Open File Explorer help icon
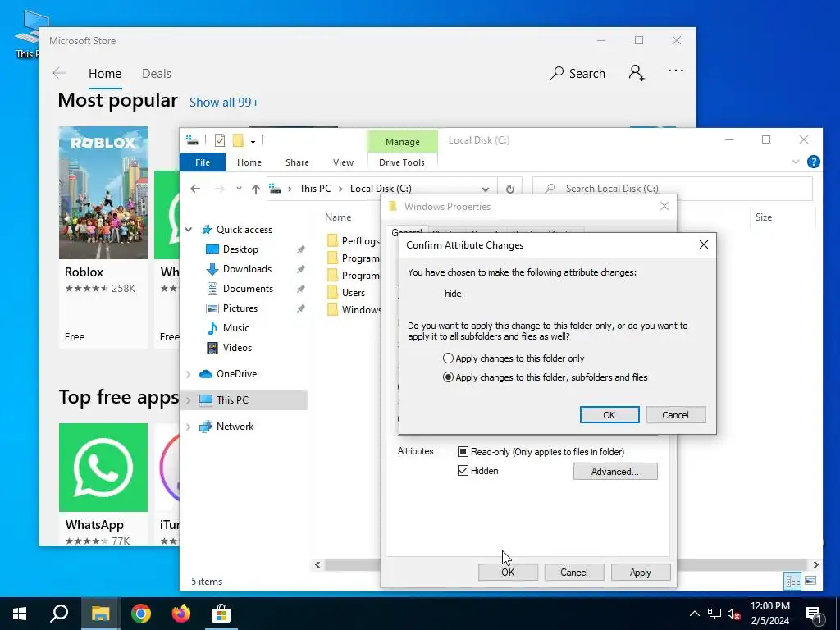Viewport: 840px width, 630px height. point(813,162)
